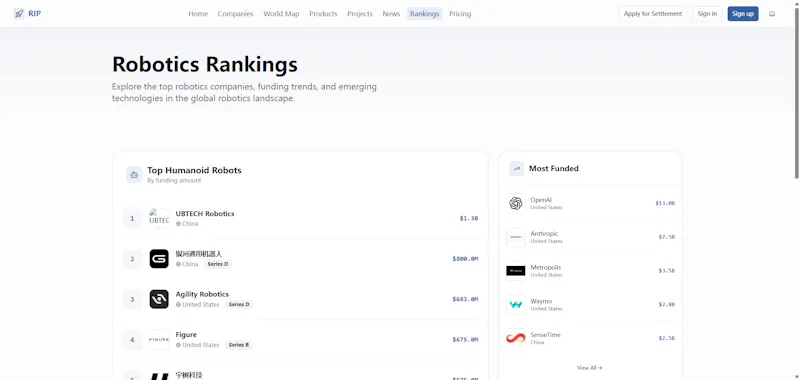Click the Anthropic logo in Most Funded
Screen dimensions: 800x380
pyautogui.click(x=516, y=237)
